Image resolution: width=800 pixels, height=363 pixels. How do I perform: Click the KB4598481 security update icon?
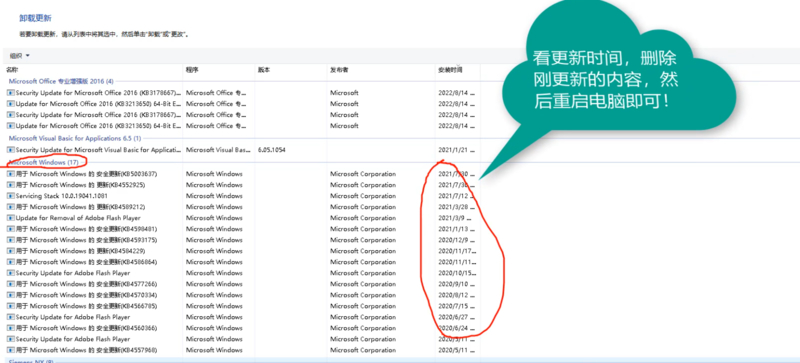[x=11, y=229]
